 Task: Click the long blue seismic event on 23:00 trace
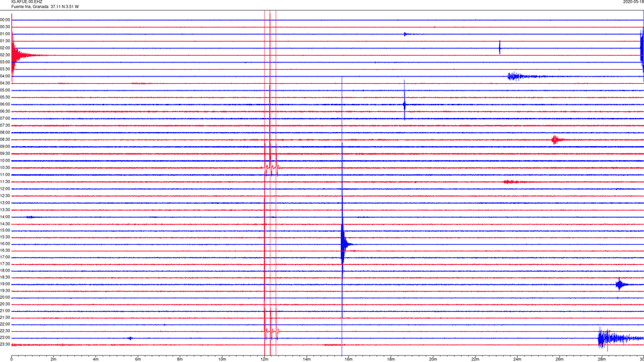[620, 338]
